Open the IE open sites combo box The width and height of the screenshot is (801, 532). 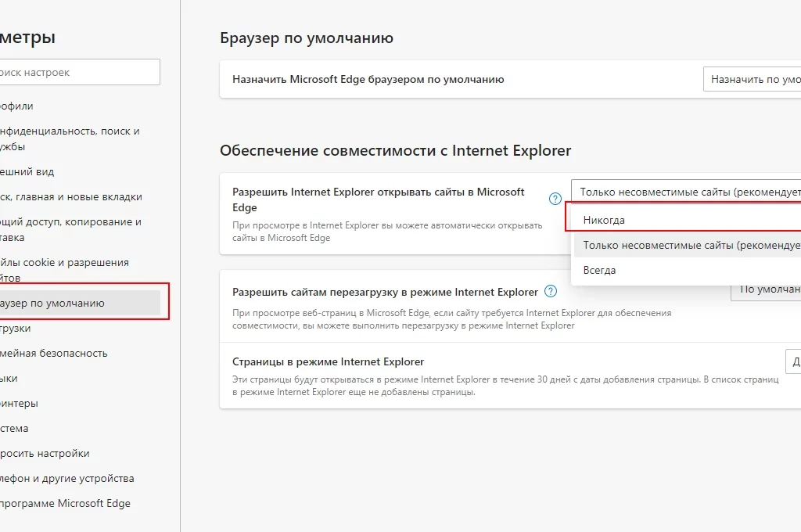pyautogui.click(x=686, y=192)
